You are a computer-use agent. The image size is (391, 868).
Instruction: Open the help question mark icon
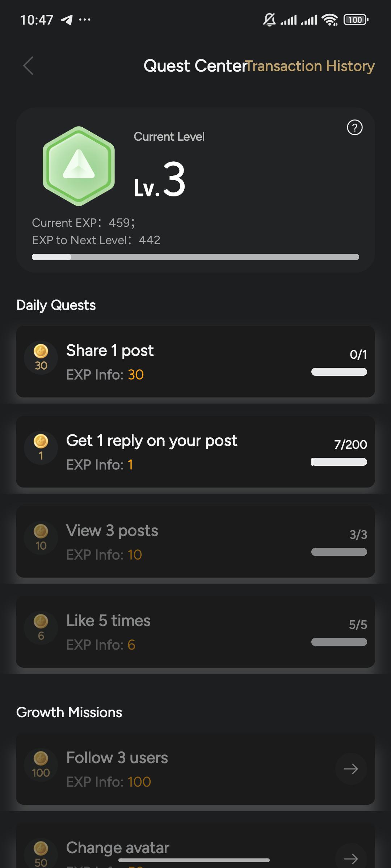(354, 128)
